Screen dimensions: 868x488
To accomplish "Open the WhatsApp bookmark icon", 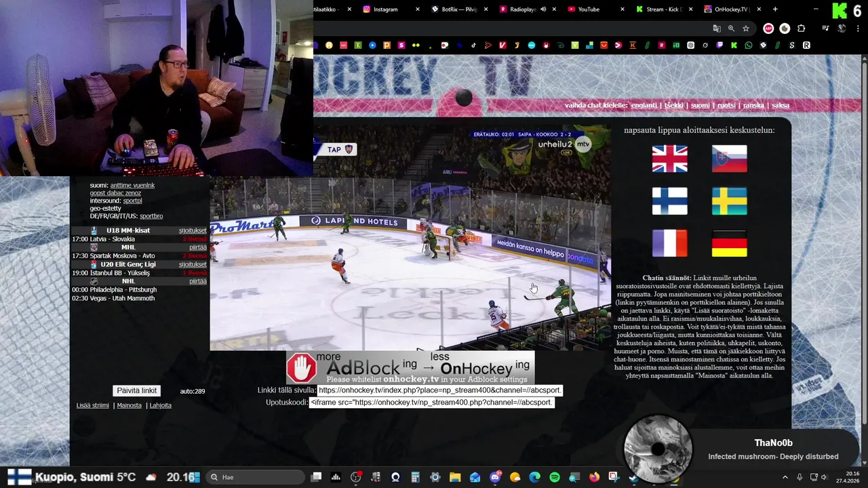I will (x=749, y=45).
